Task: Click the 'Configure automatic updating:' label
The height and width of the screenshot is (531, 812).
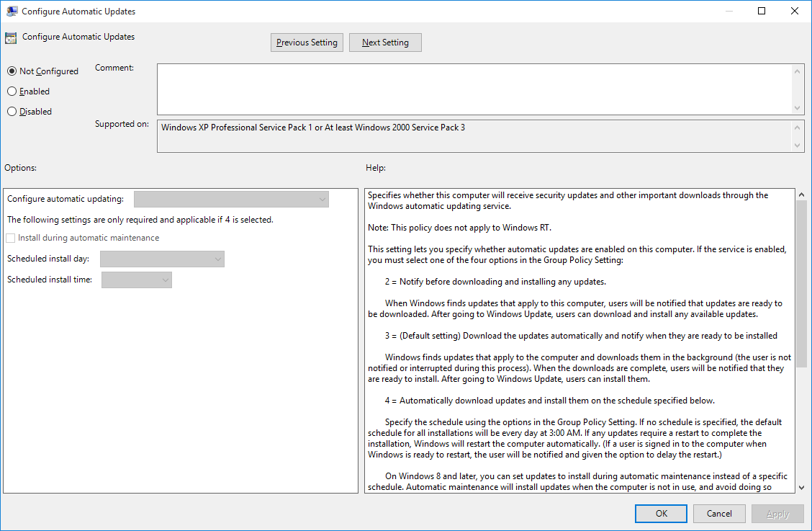Action: coord(66,199)
